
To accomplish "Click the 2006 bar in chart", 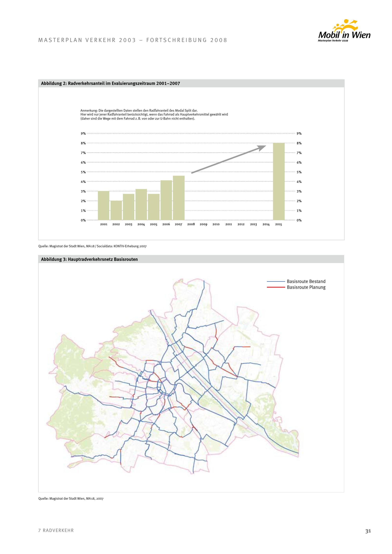I will [166, 200].
